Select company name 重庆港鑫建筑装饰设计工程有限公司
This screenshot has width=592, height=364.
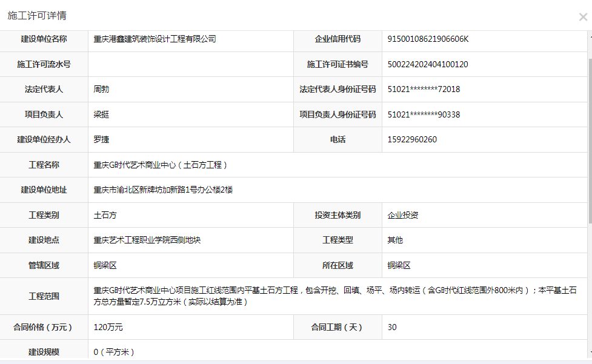[155, 39]
